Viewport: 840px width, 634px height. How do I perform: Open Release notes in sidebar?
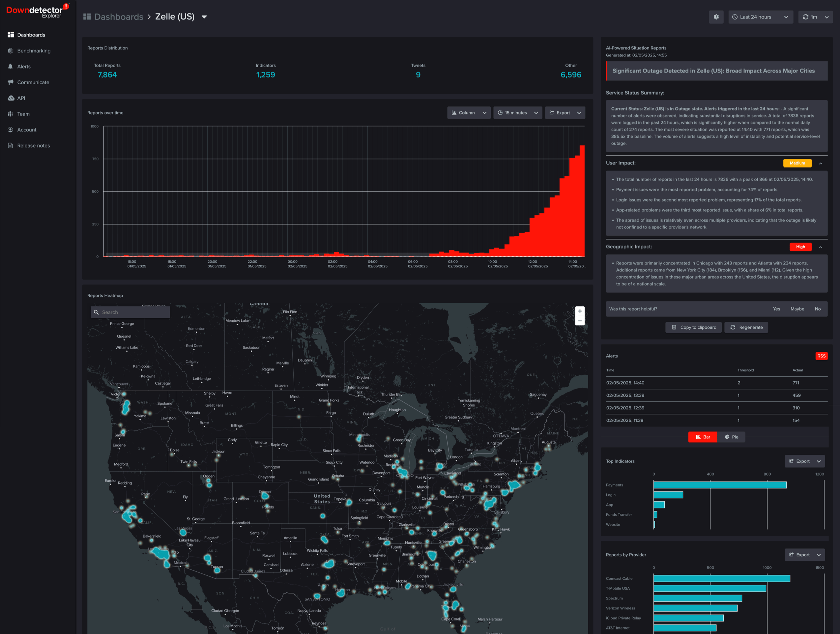point(33,145)
